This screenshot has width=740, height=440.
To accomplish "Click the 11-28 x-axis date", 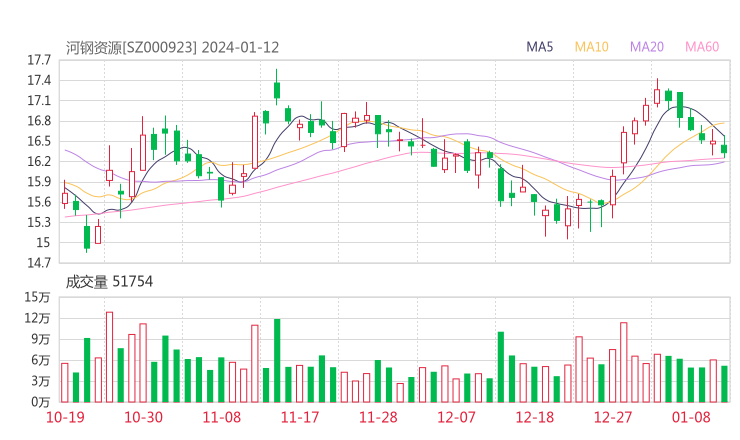I will point(378,417).
